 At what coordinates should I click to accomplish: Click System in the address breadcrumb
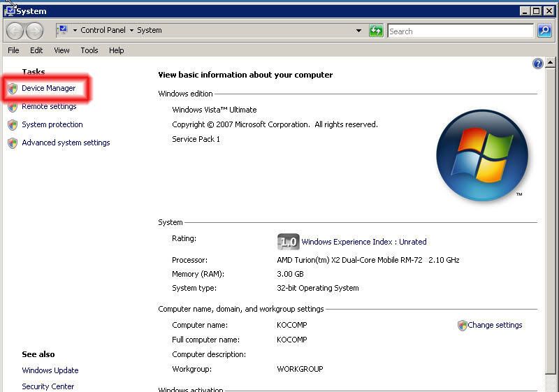tap(150, 30)
